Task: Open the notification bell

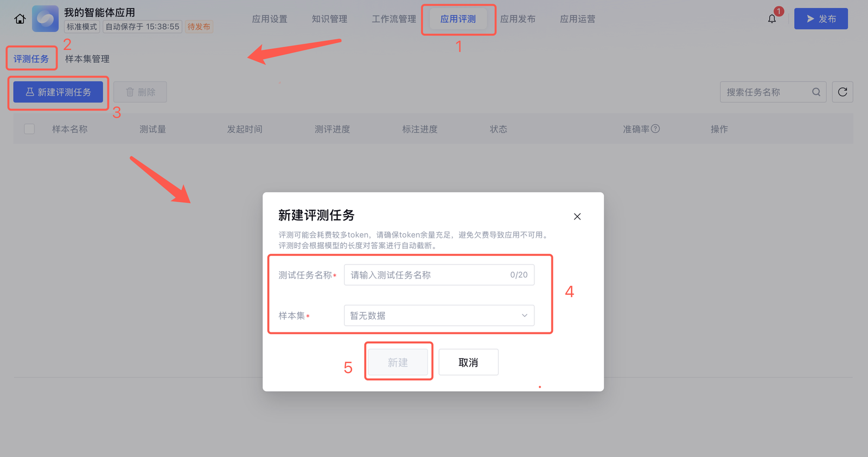Action: point(772,19)
